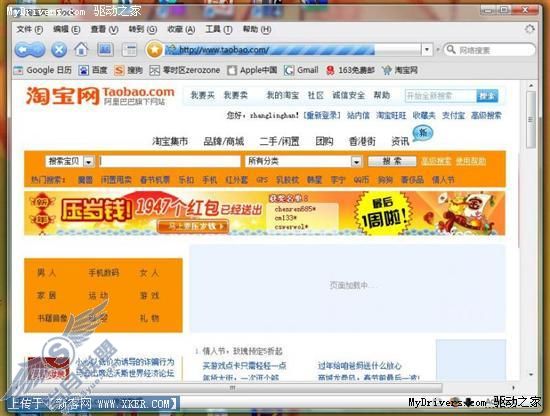Click the header search field on Taobao page
Viewport: 550px width, 416px height.
click(441, 96)
